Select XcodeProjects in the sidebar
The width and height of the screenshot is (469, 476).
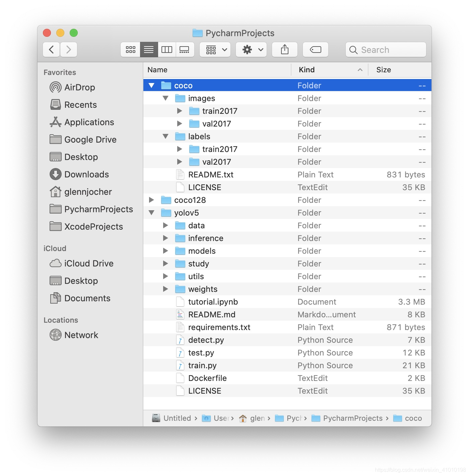pyautogui.click(x=86, y=227)
